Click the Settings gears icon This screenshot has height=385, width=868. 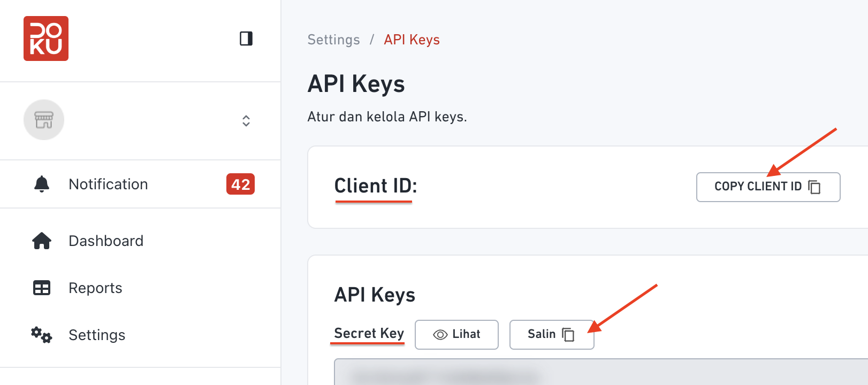tap(42, 335)
